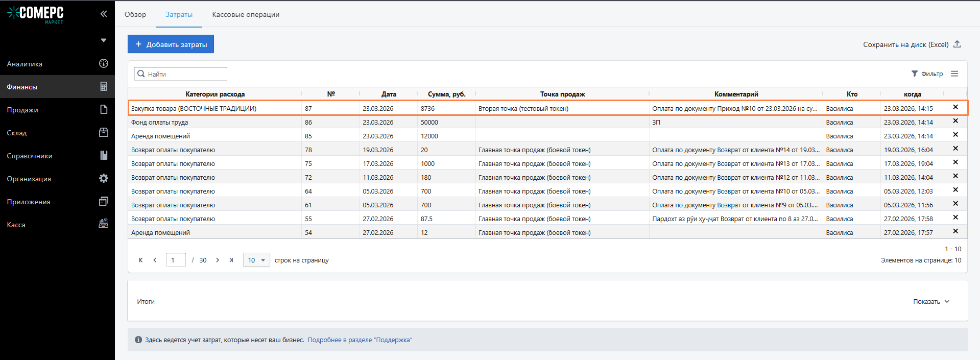Delete expense row number 87
The width and height of the screenshot is (980, 360).
click(x=955, y=108)
